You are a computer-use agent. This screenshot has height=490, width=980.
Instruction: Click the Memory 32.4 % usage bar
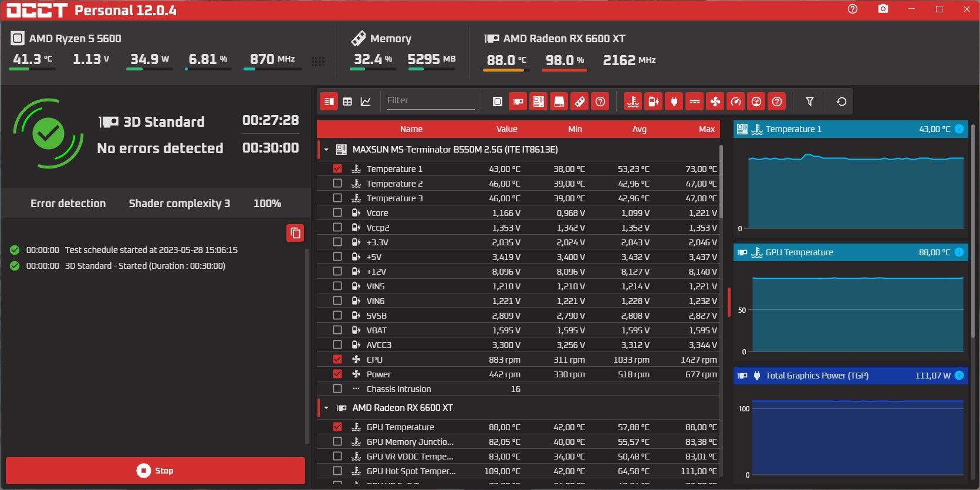point(373,69)
